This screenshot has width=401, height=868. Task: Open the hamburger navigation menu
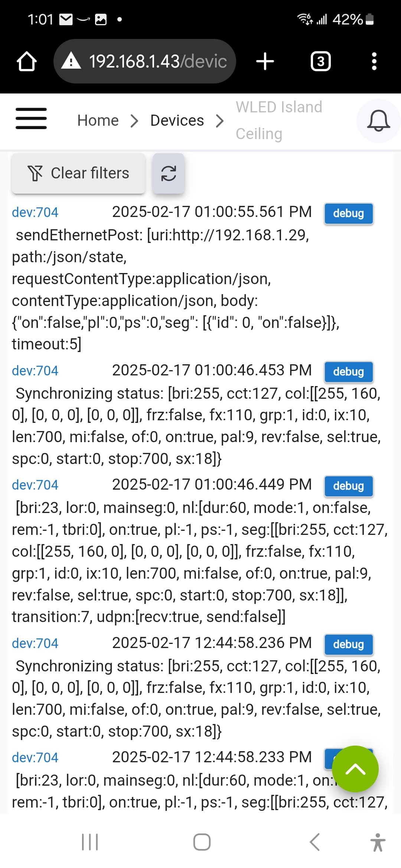pos(31,119)
